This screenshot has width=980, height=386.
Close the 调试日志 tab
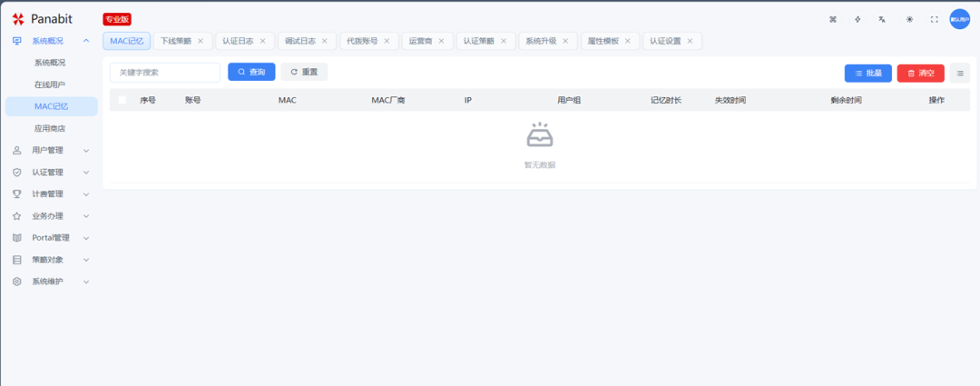click(x=324, y=41)
